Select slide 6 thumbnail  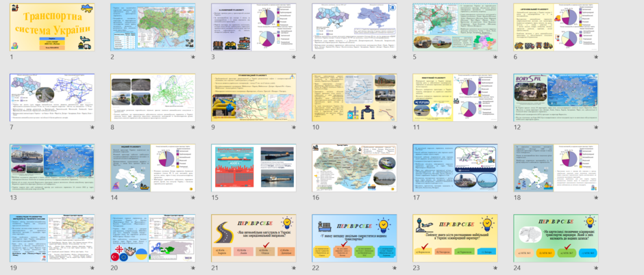(x=556, y=27)
